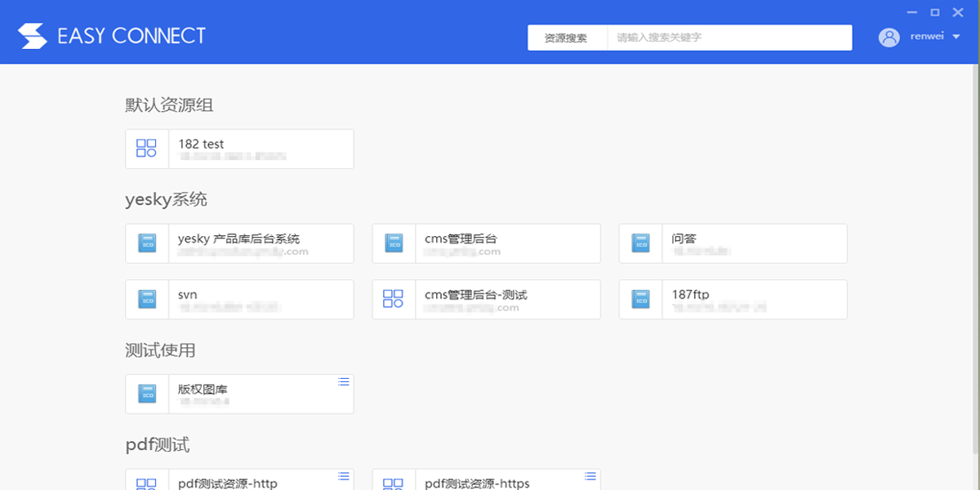Click the renwei user avatar icon
980x490 pixels.
point(889,37)
